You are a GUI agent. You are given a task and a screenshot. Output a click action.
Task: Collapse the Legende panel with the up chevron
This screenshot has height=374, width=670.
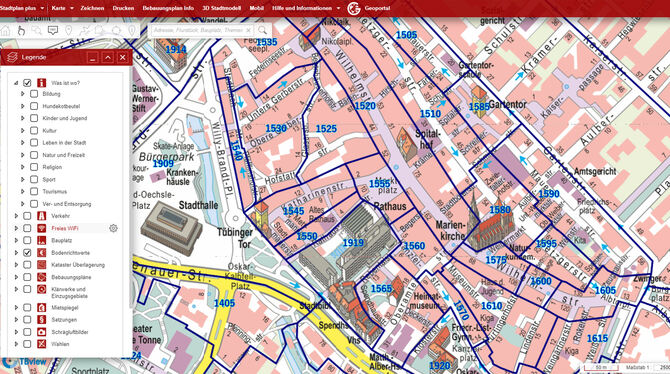click(x=108, y=57)
